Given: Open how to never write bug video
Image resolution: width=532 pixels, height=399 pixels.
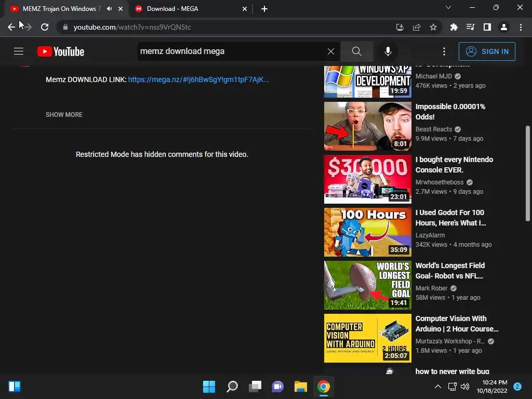Looking at the screenshot, I should point(452,371).
